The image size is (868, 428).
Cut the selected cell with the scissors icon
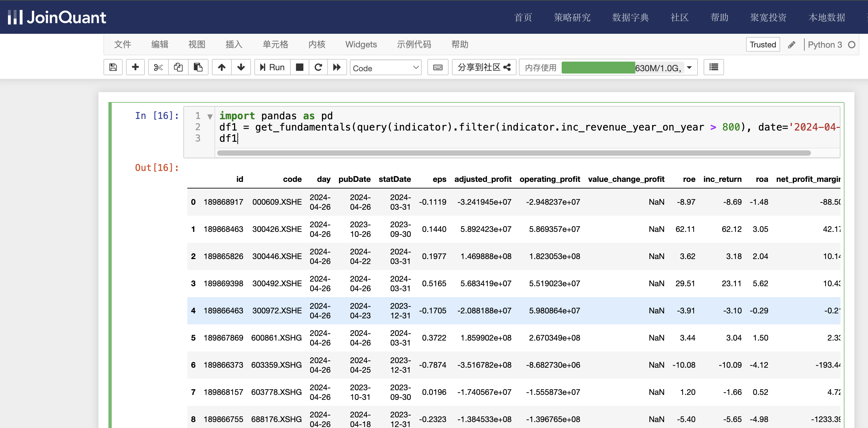pos(158,67)
